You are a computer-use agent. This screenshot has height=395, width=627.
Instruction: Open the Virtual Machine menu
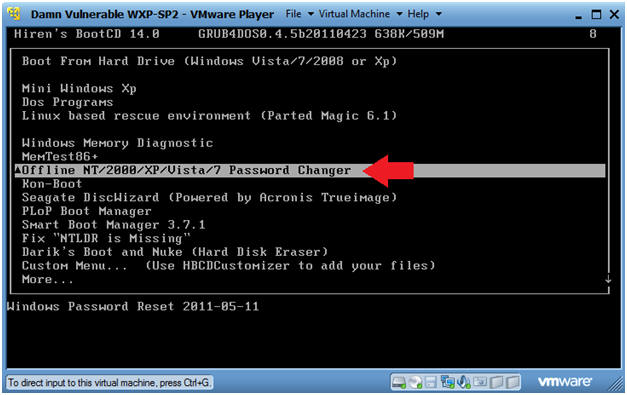[x=360, y=14]
